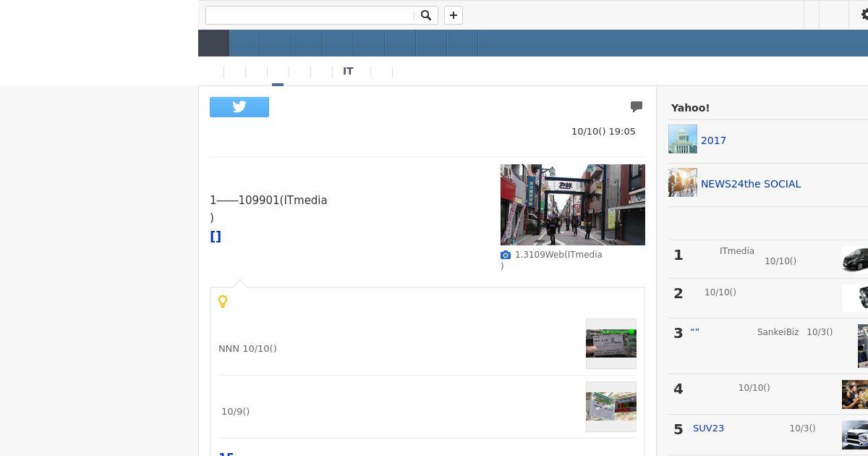Screen dimensions: 868x456
Task: Open thumbnail beside NNN 10/10() row
Action: [611, 344]
